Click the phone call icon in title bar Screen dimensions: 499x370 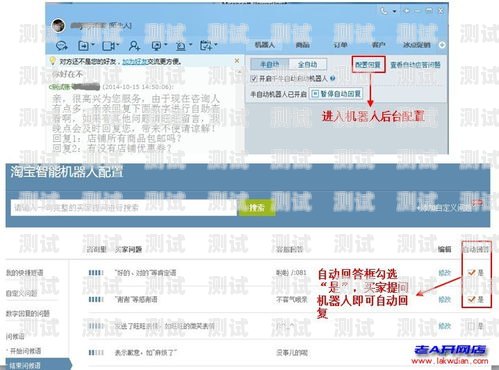384,11
